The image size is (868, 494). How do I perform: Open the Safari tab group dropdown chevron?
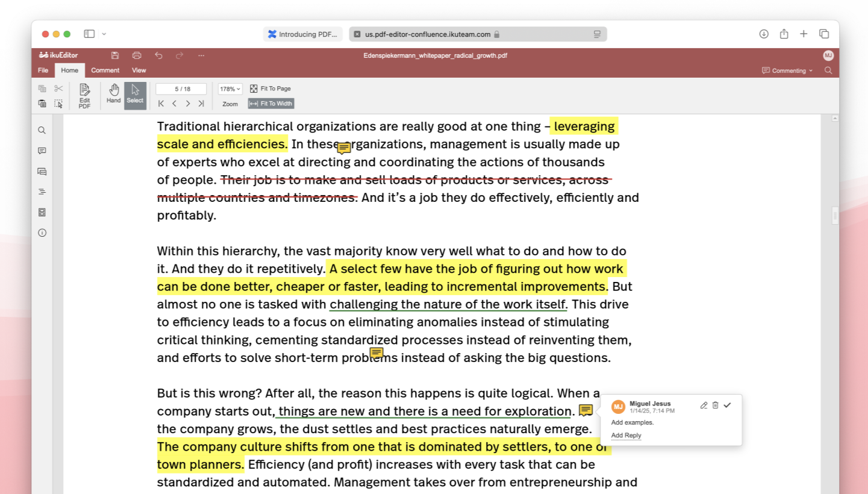point(104,34)
